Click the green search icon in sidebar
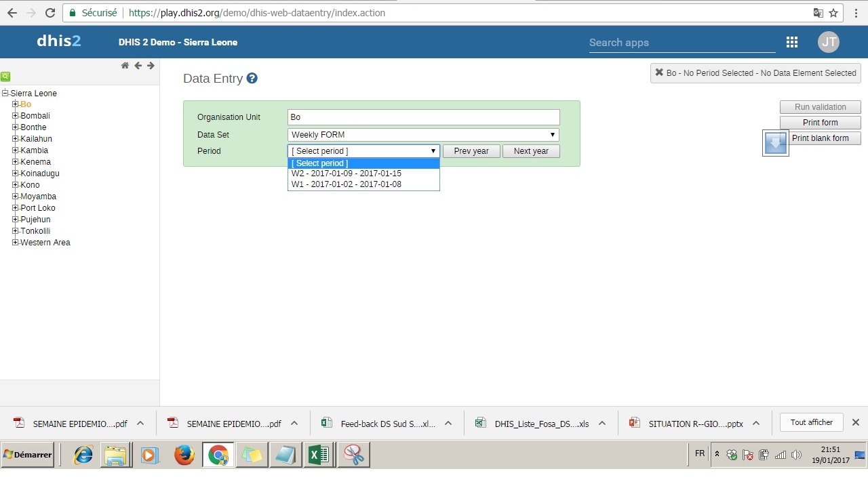Image resolution: width=868 pixels, height=488 pixels. pos(5,77)
